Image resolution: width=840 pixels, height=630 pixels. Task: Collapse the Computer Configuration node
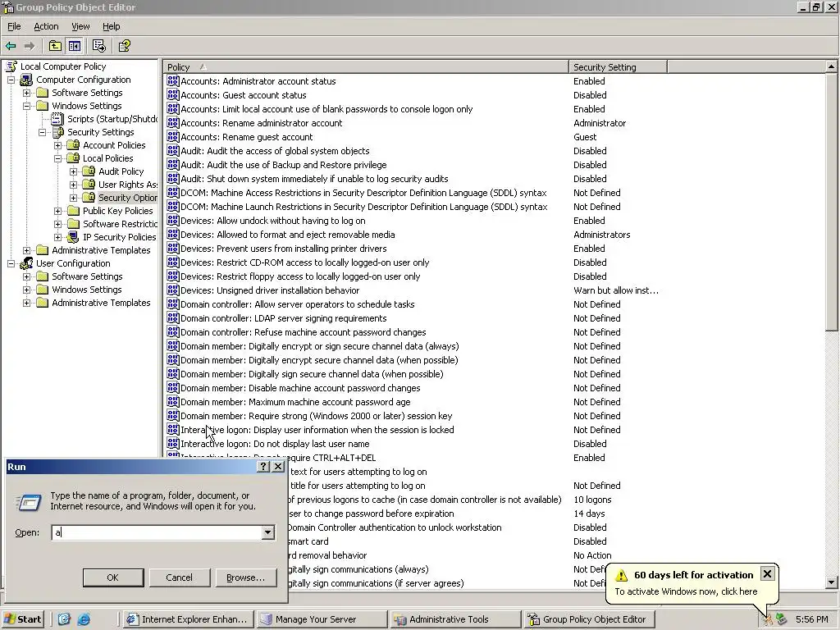pos(11,80)
